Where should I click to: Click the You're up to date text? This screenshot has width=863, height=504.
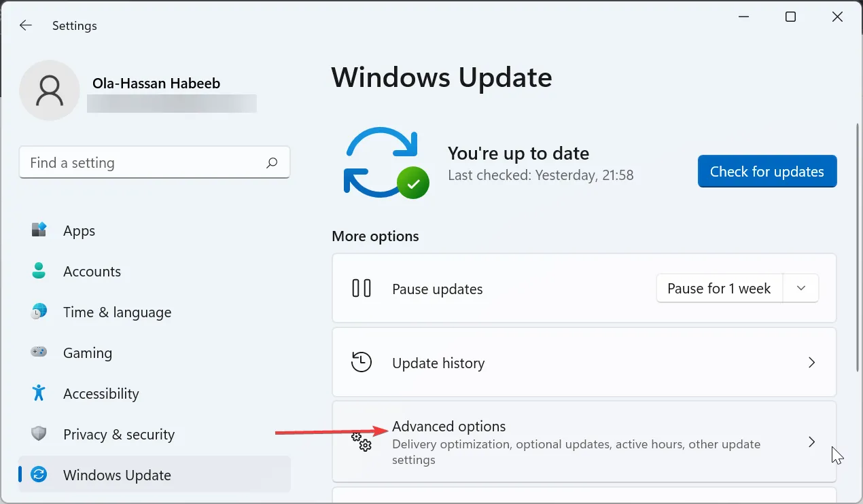point(518,154)
